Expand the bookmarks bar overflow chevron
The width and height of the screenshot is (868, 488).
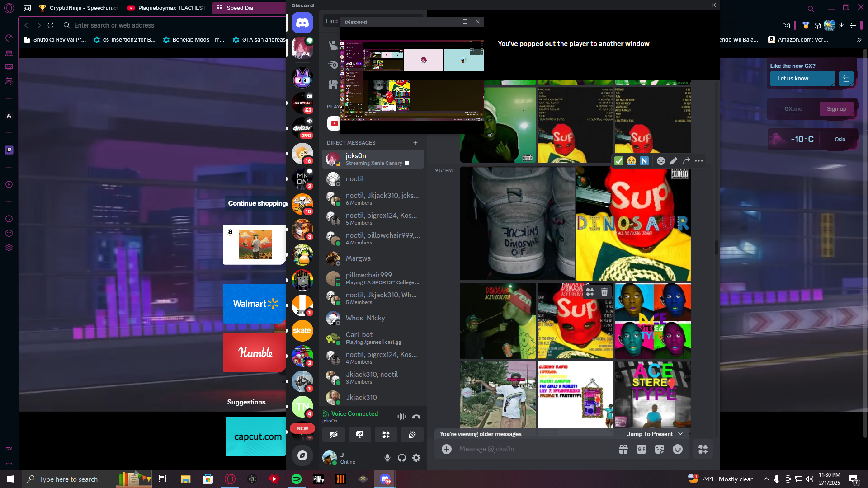859,40
